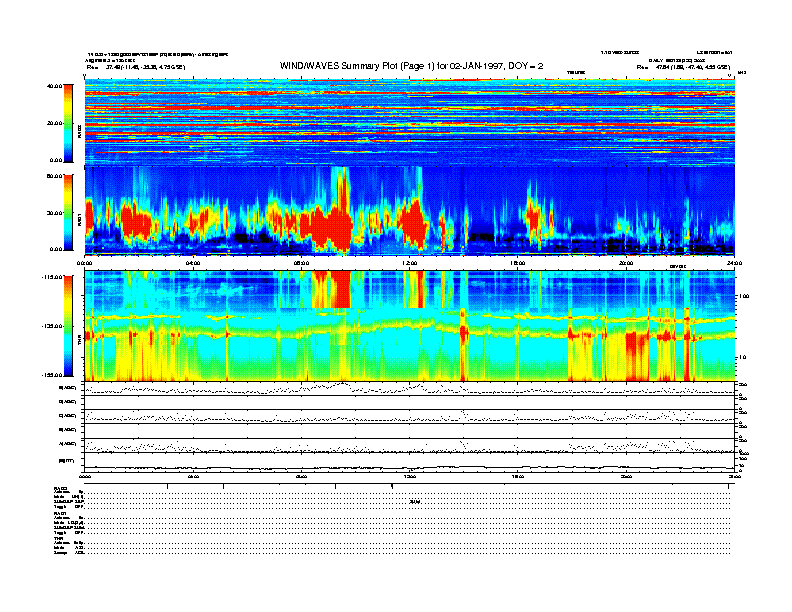Click the 40.00 label on the top color scale

tap(54, 86)
